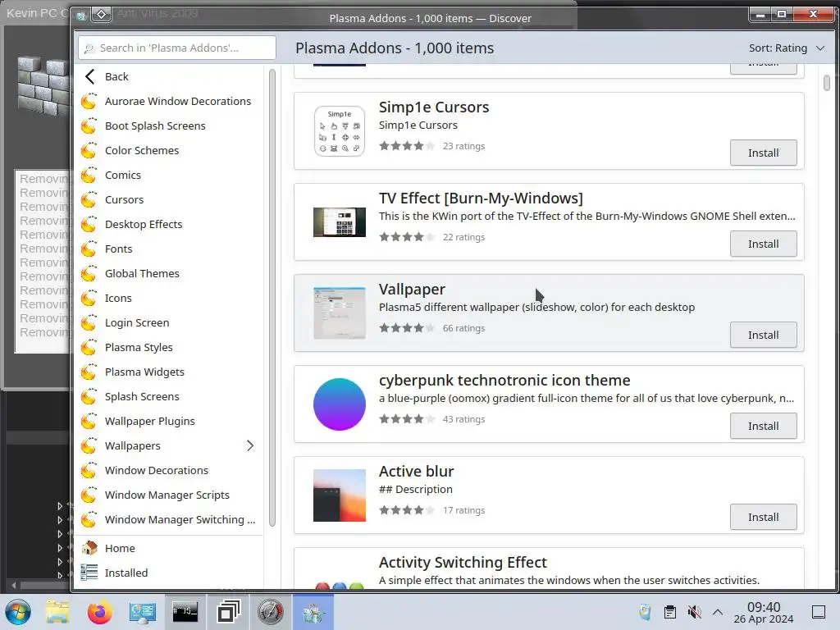The image size is (840, 630).
Task: Install cyberpunk technotronic icon theme
Action: tap(764, 426)
